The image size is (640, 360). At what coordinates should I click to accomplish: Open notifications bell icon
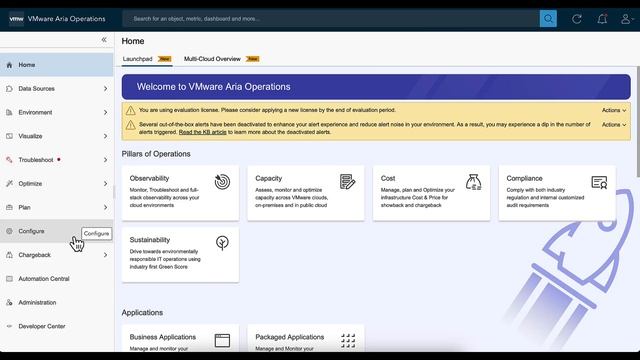[602, 19]
